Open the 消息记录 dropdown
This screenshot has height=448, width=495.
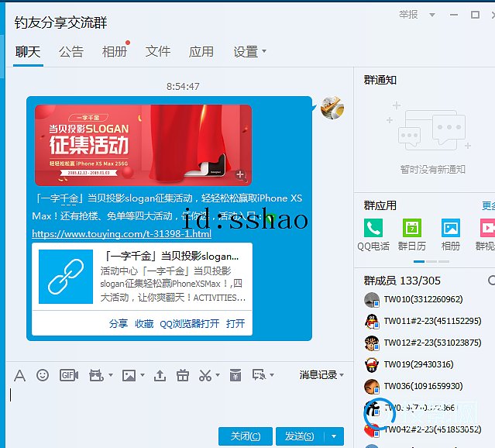coord(321,375)
